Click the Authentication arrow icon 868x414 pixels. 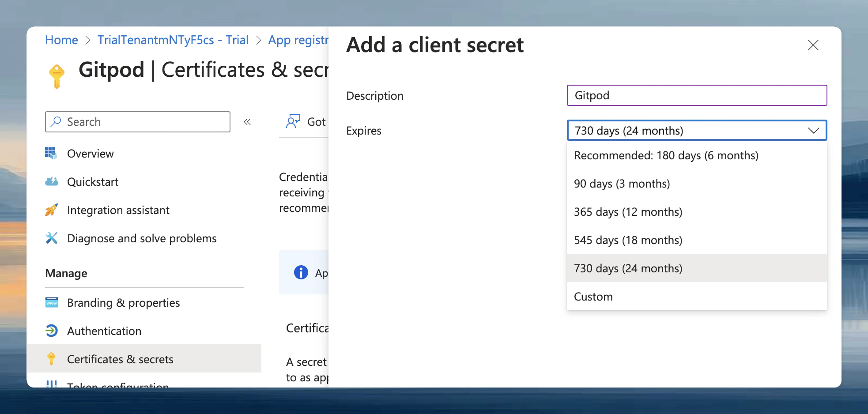point(51,331)
